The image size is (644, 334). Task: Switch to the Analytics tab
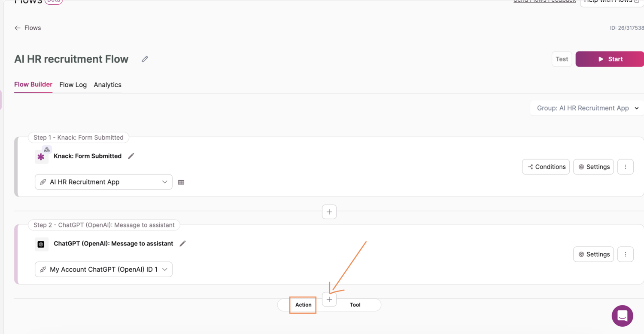(x=107, y=85)
